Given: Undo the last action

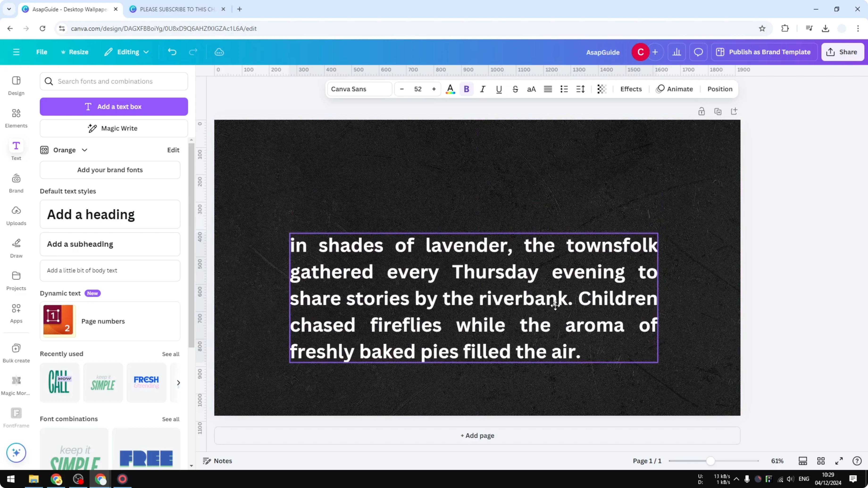Looking at the screenshot, I should pyautogui.click(x=172, y=52).
